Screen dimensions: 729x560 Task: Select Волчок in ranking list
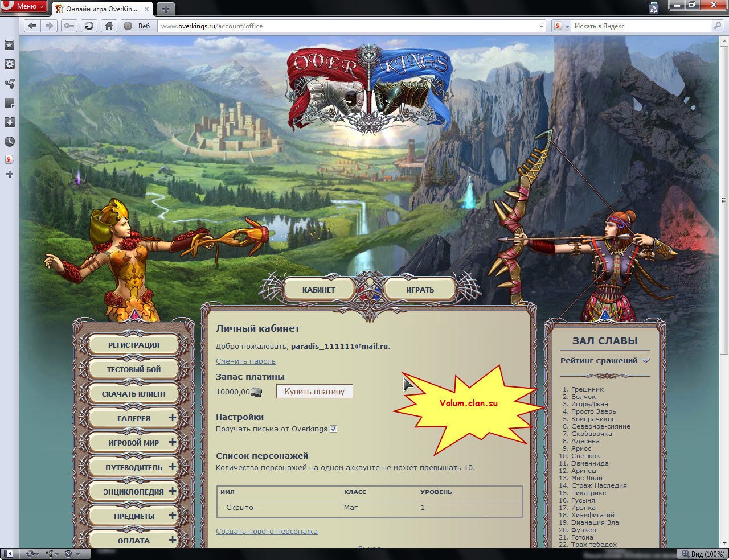tap(584, 397)
